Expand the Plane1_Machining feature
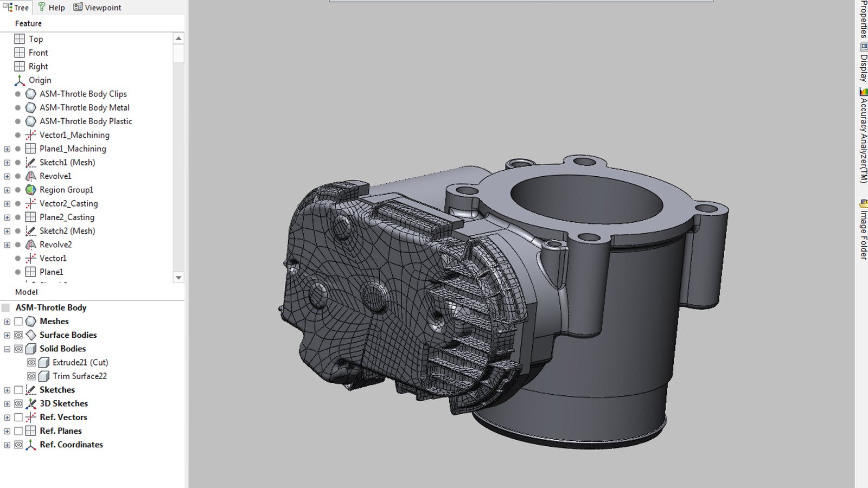The image size is (868, 488). 7,149
